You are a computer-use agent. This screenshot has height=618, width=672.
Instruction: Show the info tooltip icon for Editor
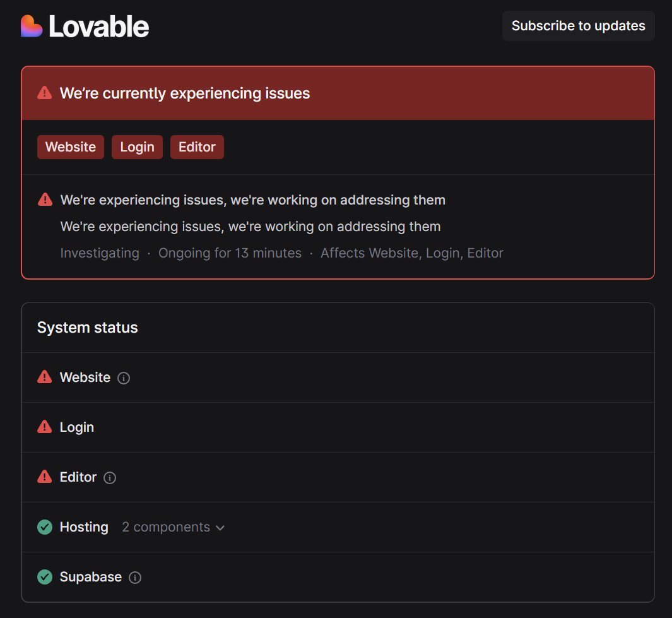point(110,478)
